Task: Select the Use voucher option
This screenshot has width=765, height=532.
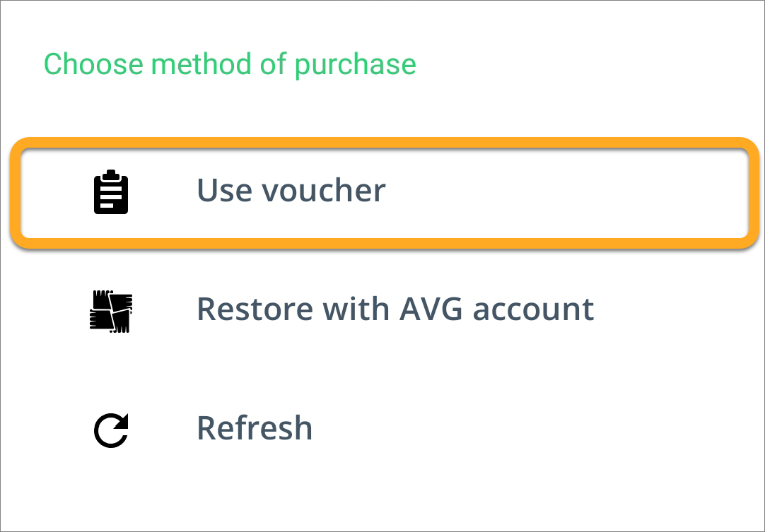Action: (x=385, y=193)
